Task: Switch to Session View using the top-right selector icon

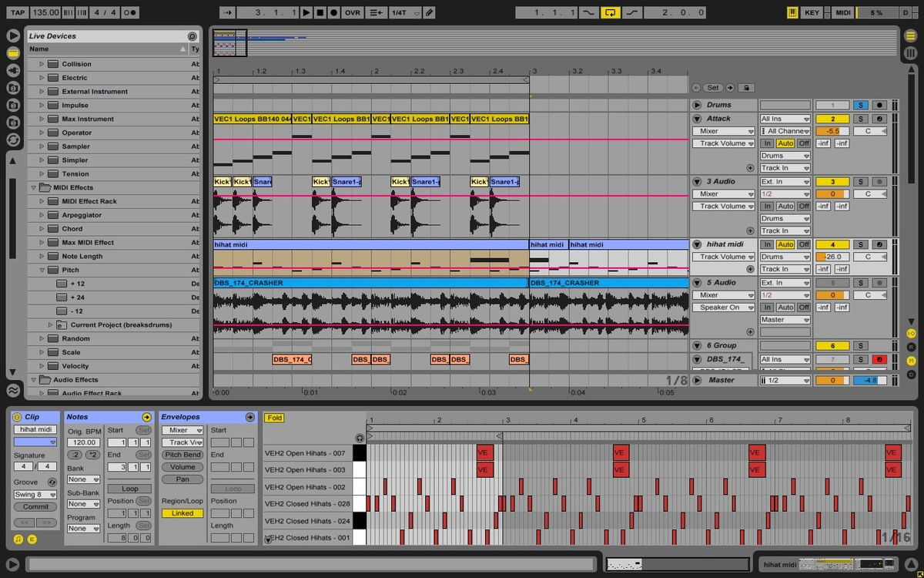Action: [911, 52]
